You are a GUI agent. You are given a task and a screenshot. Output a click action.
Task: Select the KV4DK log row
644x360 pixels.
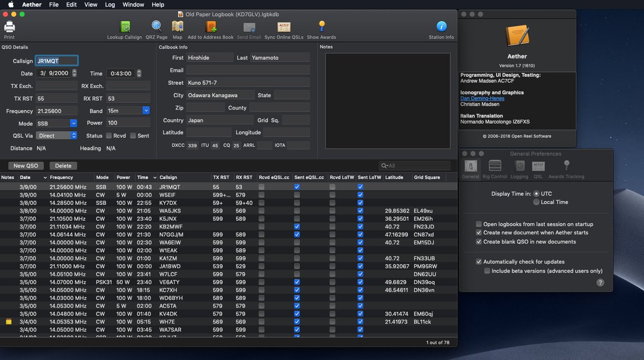229,314
